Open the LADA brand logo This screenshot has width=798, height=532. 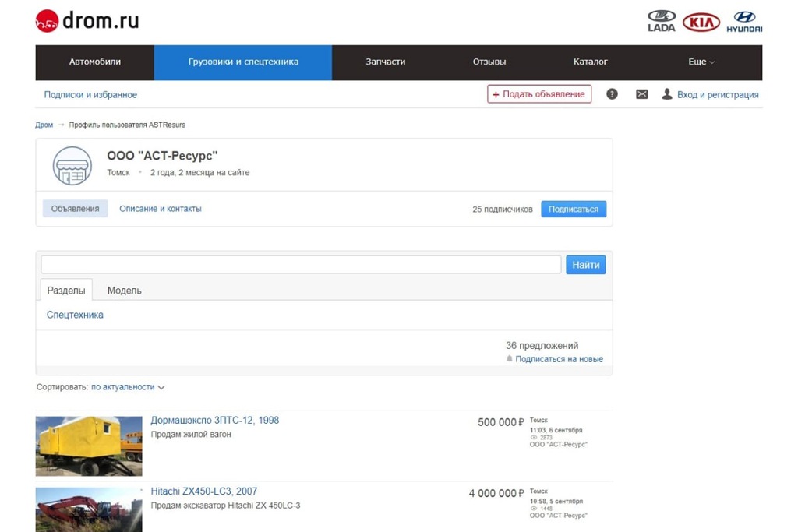point(662,21)
